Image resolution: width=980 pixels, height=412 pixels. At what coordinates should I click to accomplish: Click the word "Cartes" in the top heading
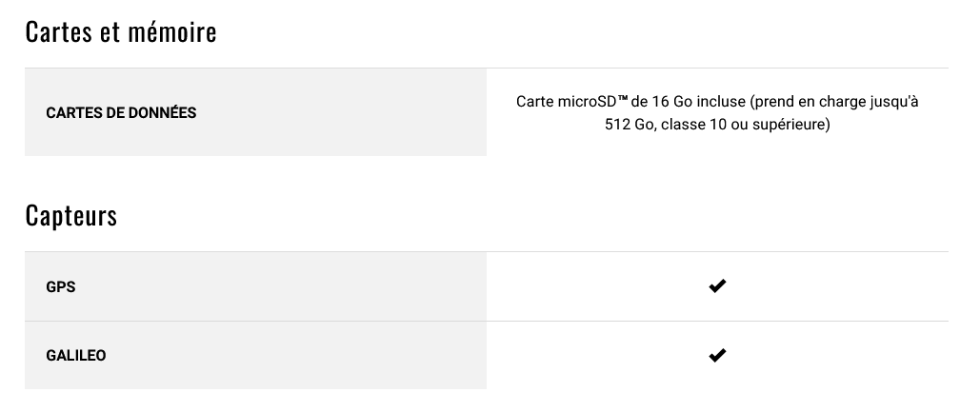[x=59, y=32]
